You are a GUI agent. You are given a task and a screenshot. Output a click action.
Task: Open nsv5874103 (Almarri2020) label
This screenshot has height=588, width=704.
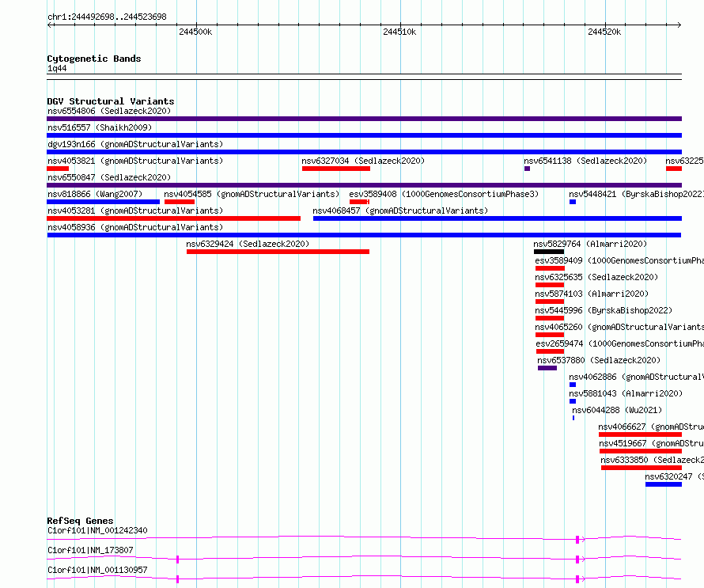(592, 294)
